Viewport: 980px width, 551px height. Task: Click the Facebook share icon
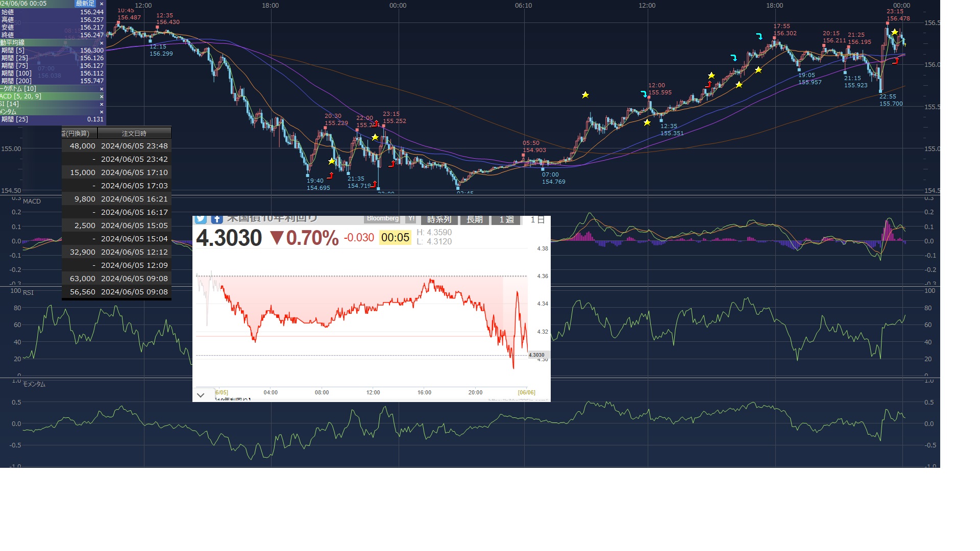tap(217, 219)
